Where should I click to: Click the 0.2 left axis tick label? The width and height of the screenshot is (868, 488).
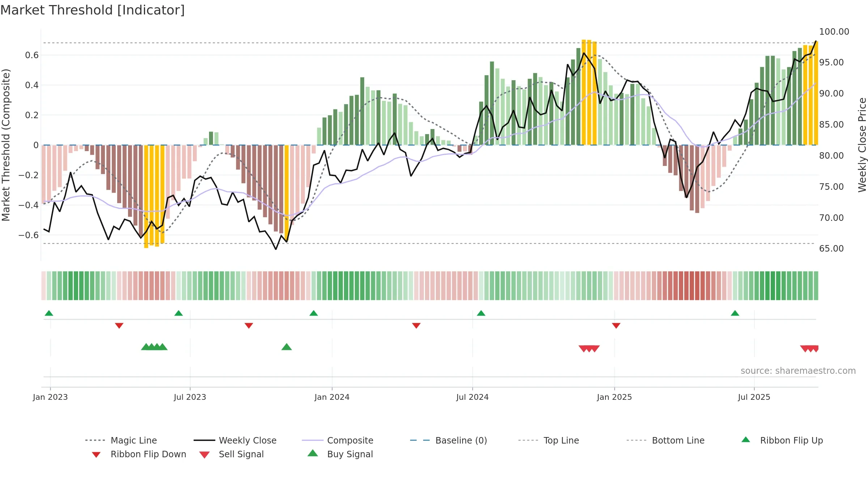(x=32, y=115)
